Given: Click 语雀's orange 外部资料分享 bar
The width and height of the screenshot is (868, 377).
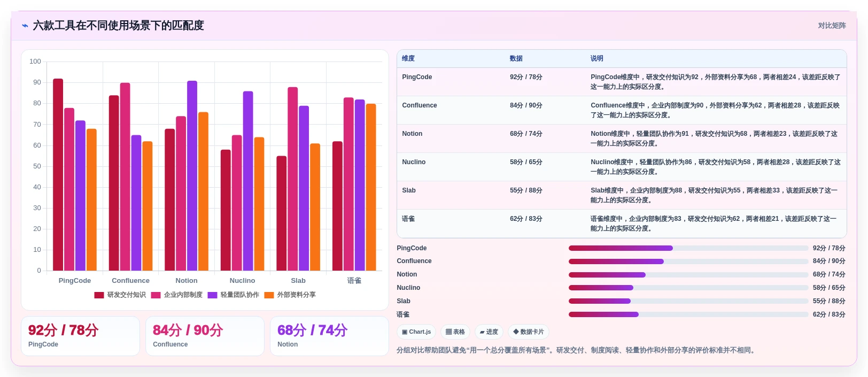Looking at the screenshot, I should (x=371, y=187).
